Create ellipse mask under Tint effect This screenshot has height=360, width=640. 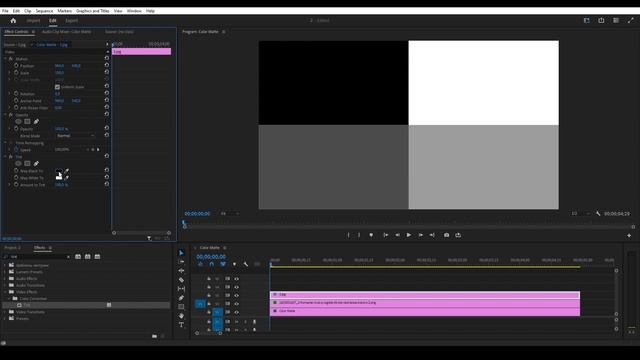[x=18, y=164]
